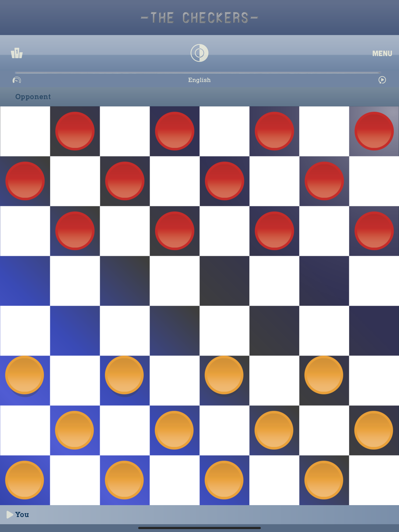Select orange piece in third-from-bottom row, first column

pyautogui.click(x=25, y=375)
